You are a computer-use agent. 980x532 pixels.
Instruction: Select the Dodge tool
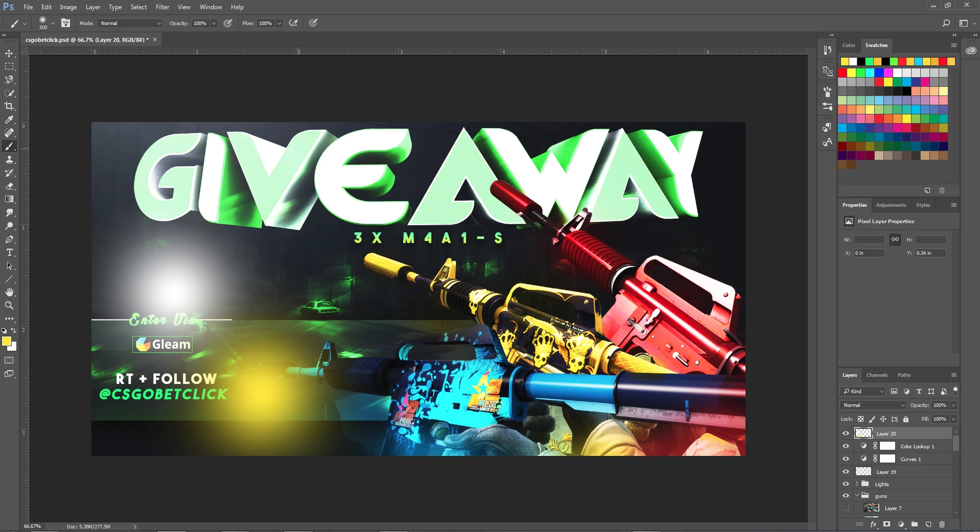coord(9,226)
